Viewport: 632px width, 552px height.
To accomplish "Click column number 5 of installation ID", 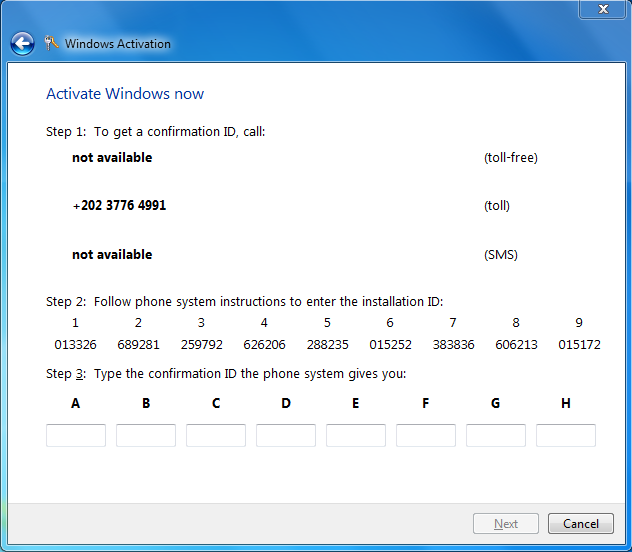I will click(x=327, y=323).
